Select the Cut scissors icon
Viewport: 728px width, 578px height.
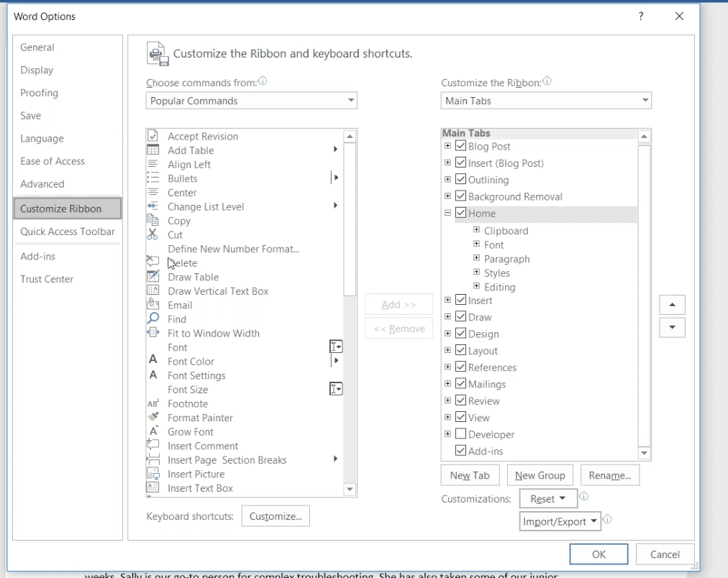[153, 234]
